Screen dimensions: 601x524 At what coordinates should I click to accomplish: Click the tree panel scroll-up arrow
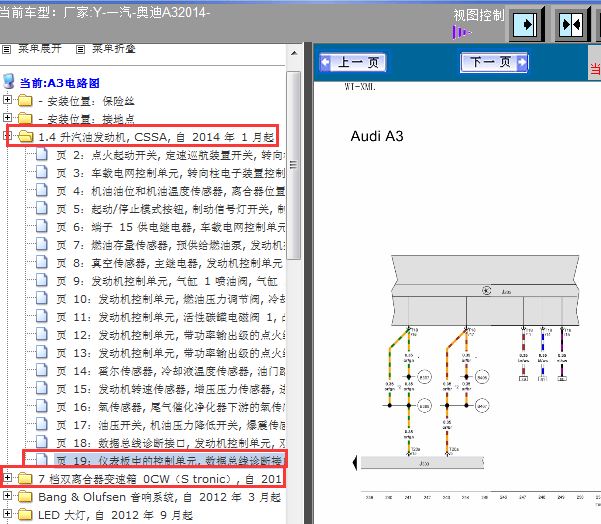pos(294,53)
